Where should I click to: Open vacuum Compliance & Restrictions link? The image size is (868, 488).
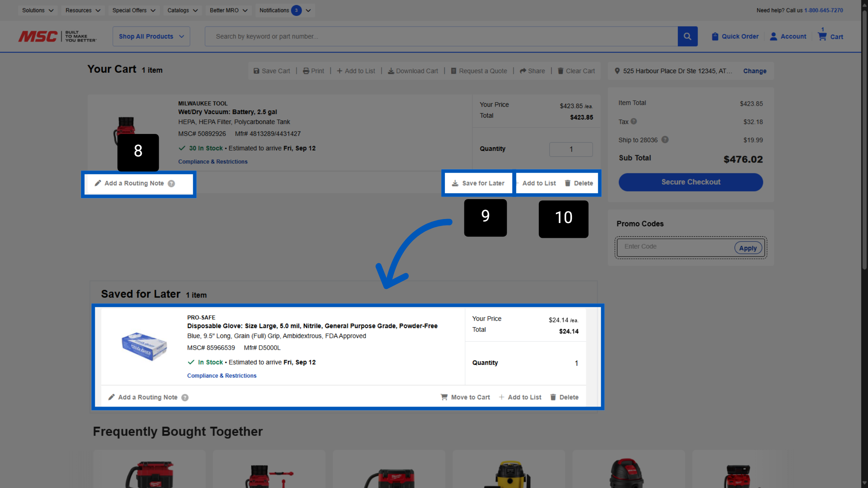point(213,161)
